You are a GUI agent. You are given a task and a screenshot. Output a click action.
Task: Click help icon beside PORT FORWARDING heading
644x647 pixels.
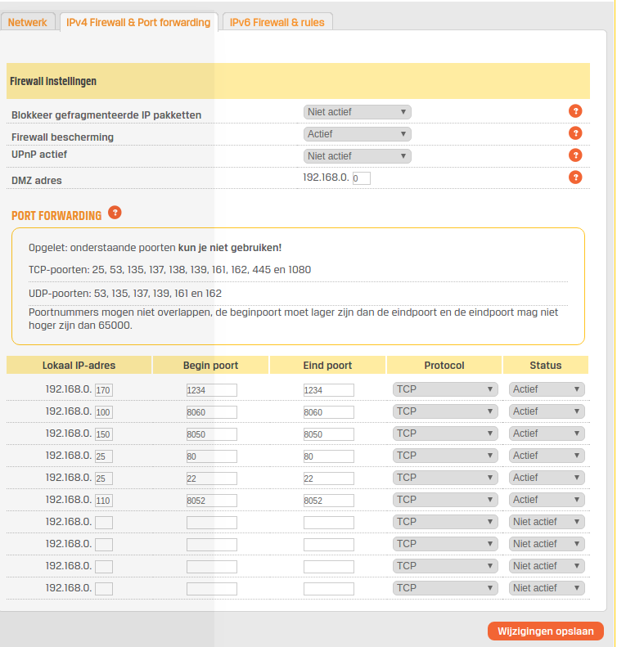[115, 213]
